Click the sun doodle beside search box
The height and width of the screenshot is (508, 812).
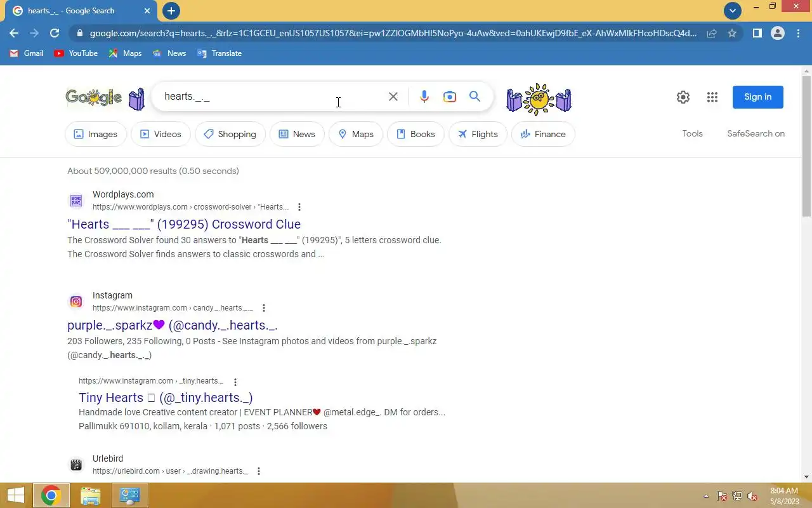[539, 99]
